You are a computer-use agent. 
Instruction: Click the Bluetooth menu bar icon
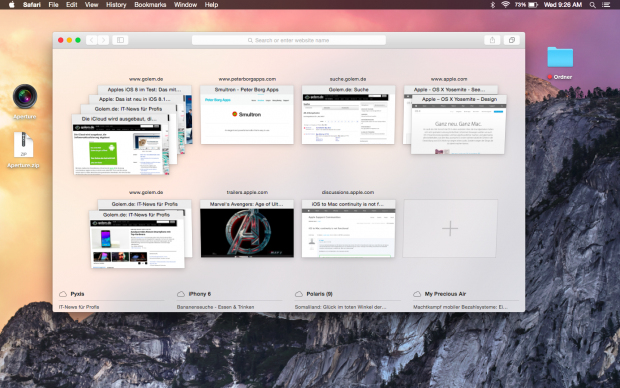coord(493,5)
